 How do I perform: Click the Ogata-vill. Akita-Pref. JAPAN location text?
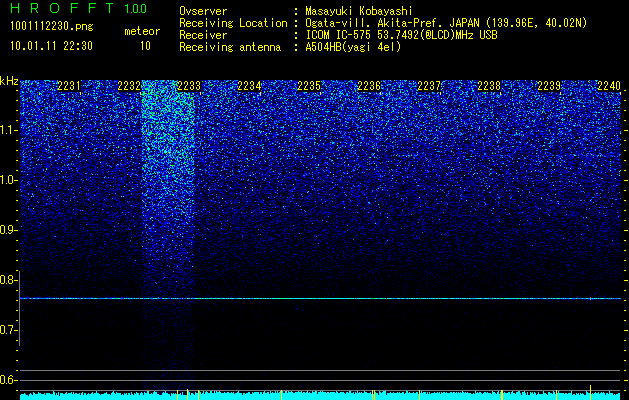pyautogui.click(x=446, y=23)
